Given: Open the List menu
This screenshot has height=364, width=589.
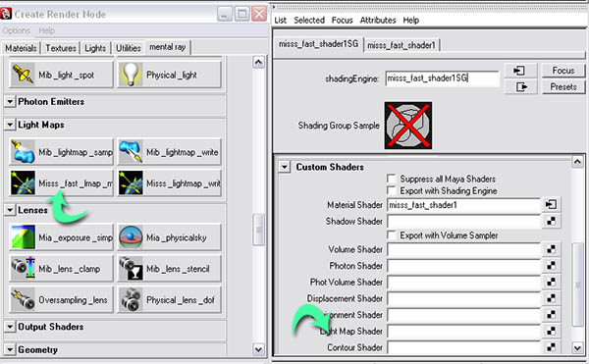Looking at the screenshot, I should click(x=280, y=21).
